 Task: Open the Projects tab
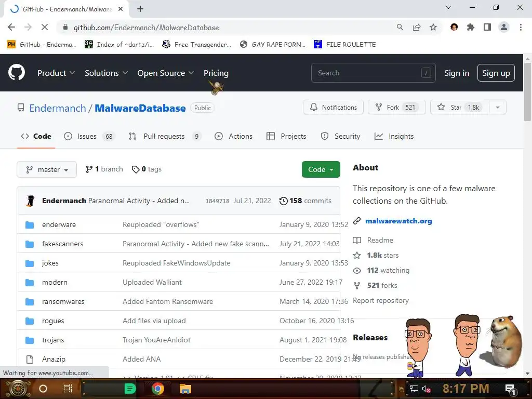(x=286, y=137)
